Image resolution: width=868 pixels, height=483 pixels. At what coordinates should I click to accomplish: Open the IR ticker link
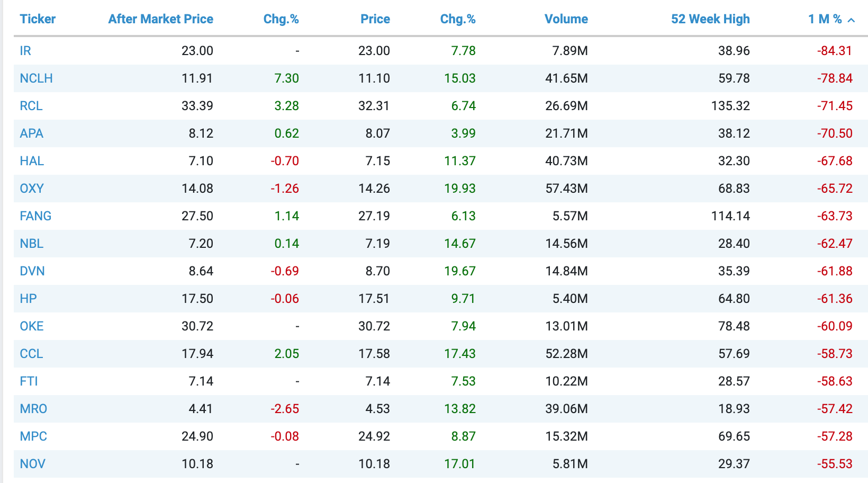(25, 51)
